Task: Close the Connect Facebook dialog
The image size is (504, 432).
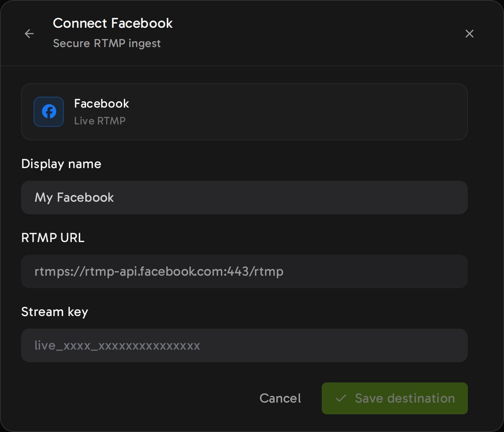Action: point(470,34)
